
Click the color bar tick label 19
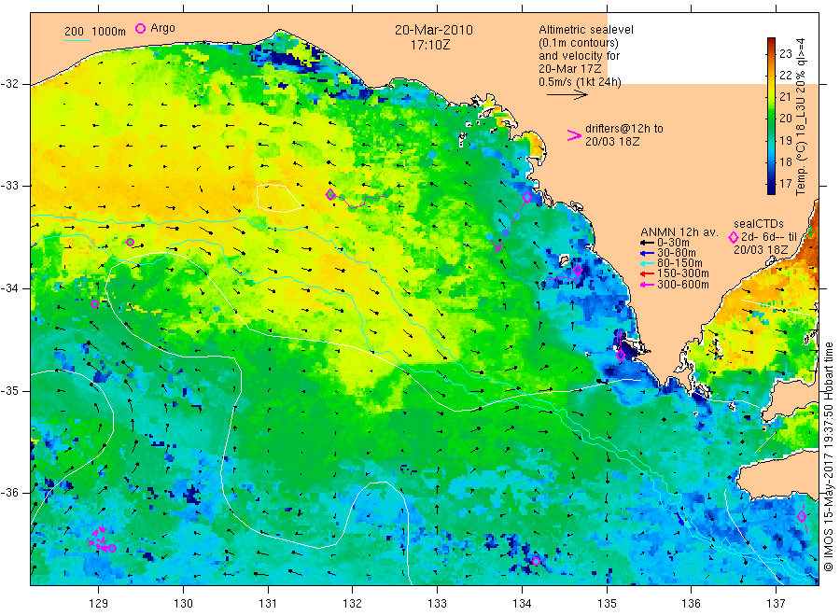(785, 140)
